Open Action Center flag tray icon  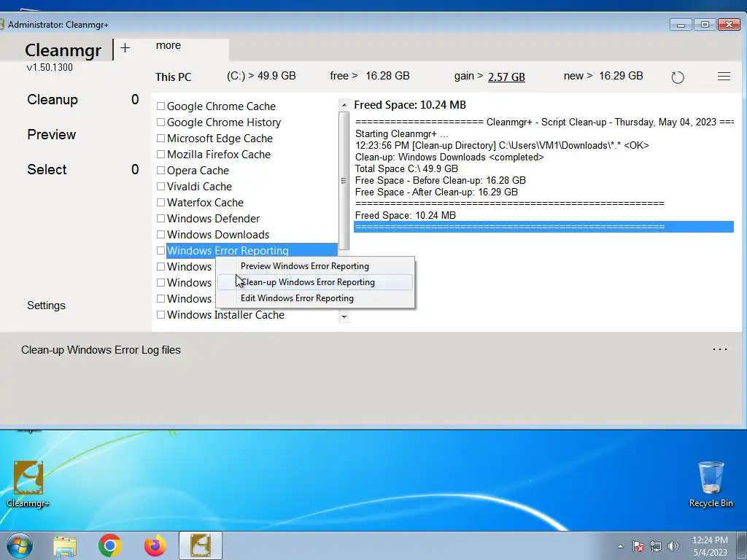point(638,546)
